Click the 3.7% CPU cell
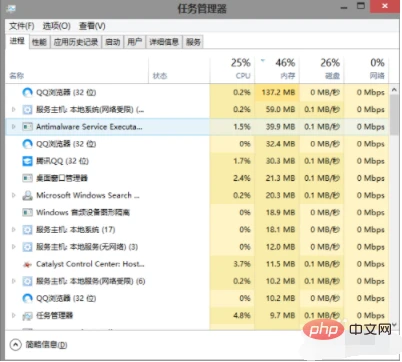The width and height of the screenshot is (402, 362). (232, 264)
